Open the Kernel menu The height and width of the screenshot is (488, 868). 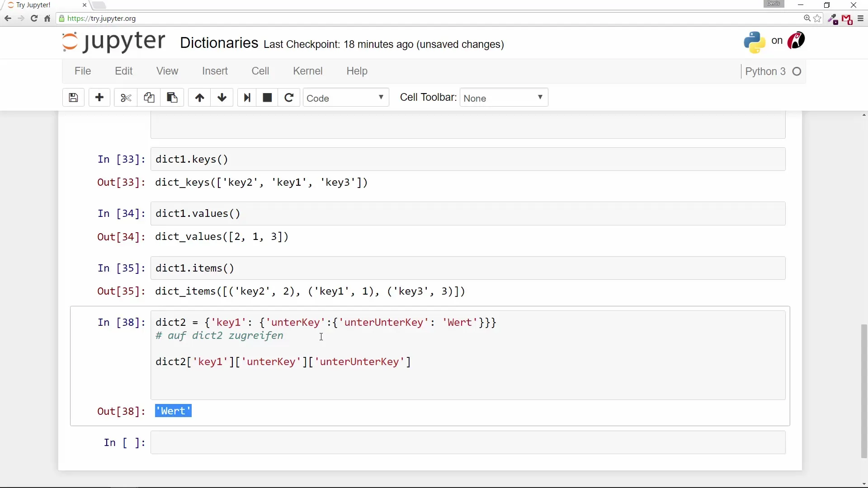tap(308, 71)
